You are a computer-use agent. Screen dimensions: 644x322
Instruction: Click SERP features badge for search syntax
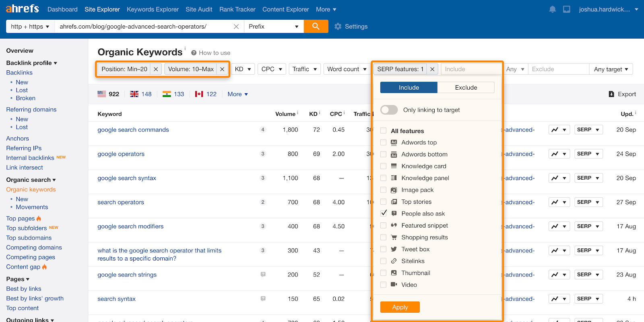pos(263,299)
